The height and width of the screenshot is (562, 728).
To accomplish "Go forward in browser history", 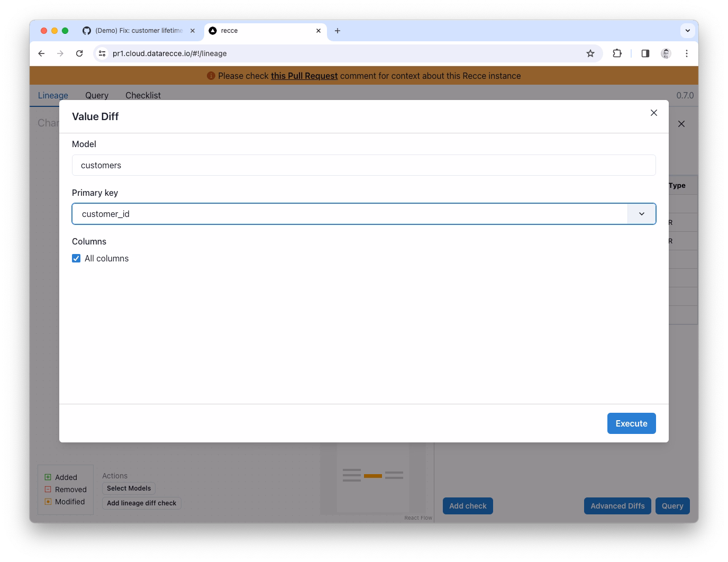I will (60, 53).
